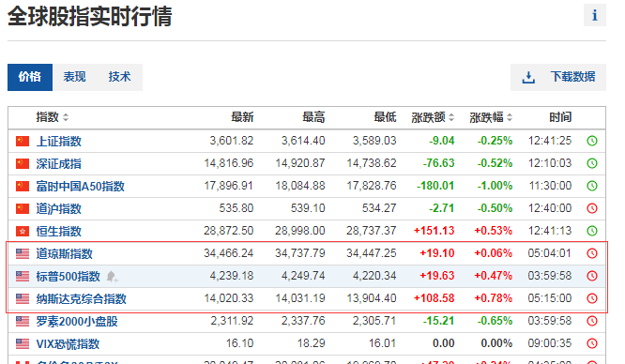Viewport: 625px width, 364px height.
Task: Open the 道琼斯指数 link
Action: (64, 253)
